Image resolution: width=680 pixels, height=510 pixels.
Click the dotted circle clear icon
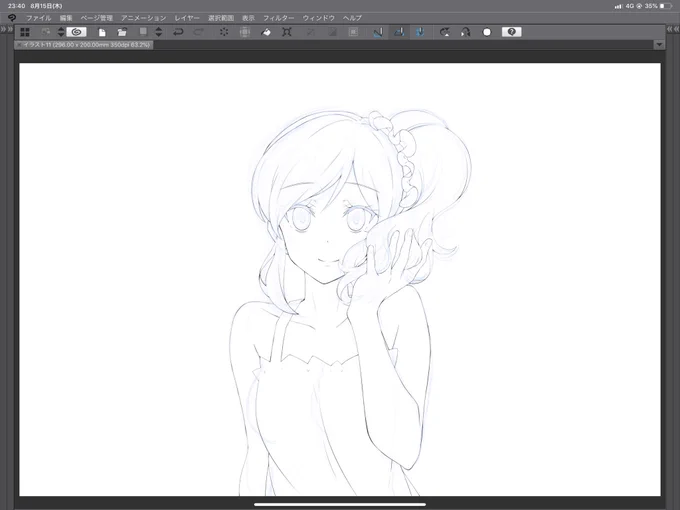224,32
